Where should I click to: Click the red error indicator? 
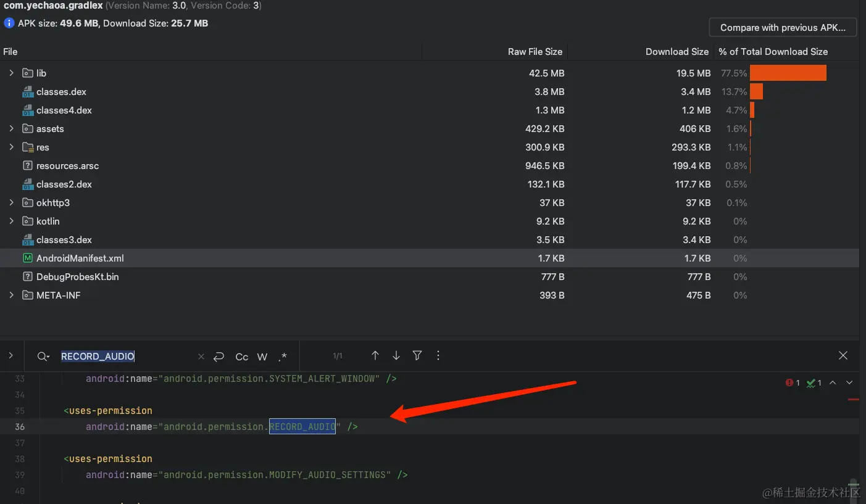[793, 382]
